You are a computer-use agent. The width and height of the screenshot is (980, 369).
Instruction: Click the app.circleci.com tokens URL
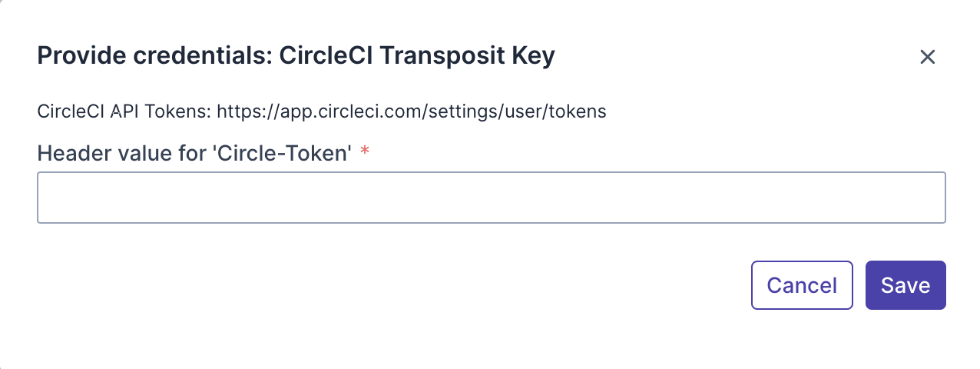tap(412, 111)
